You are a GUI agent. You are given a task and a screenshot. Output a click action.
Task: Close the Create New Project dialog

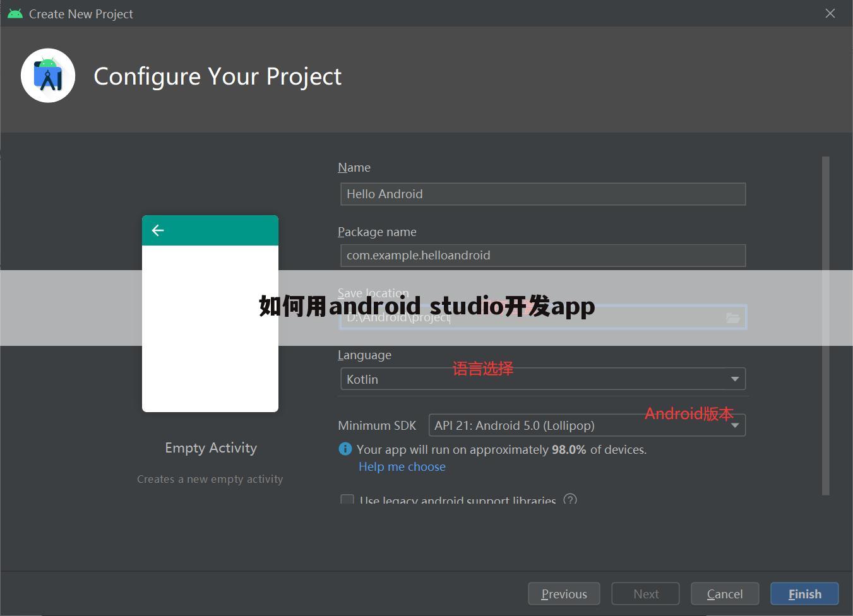[830, 13]
